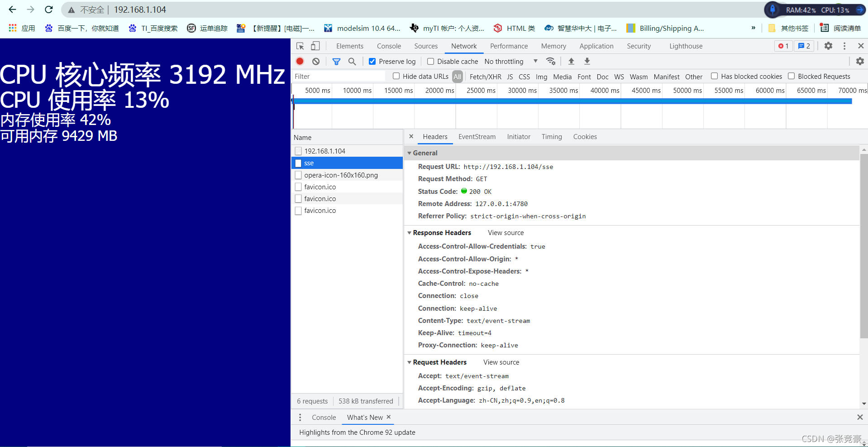Activate the inspect element picker icon
Viewport: 868px width, 447px height.
tap(300, 46)
